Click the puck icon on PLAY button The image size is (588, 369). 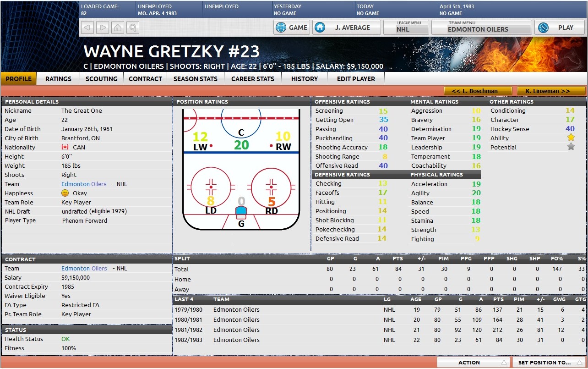[543, 28]
